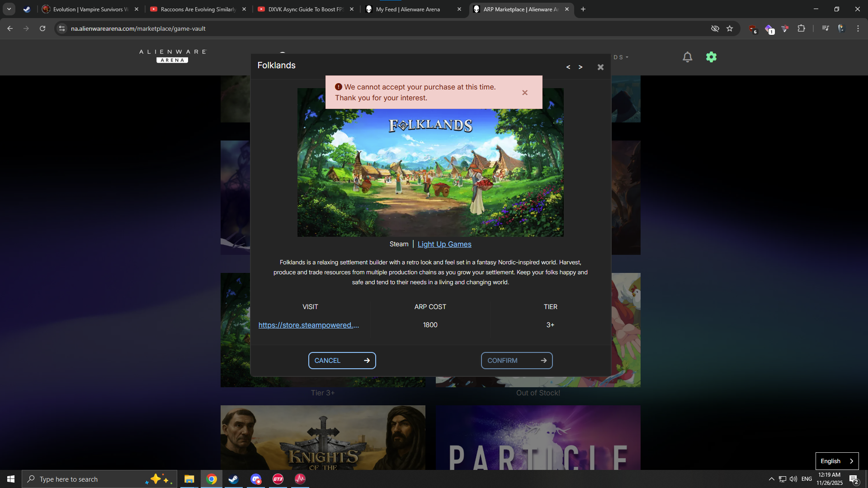Open the notifications bell
The width and height of the screenshot is (868, 488).
[687, 57]
